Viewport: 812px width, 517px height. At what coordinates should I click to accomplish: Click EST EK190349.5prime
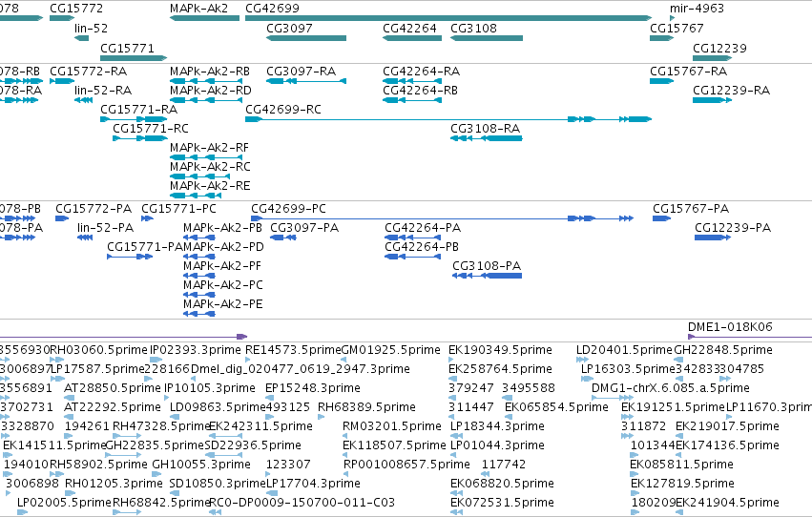coord(453,360)
